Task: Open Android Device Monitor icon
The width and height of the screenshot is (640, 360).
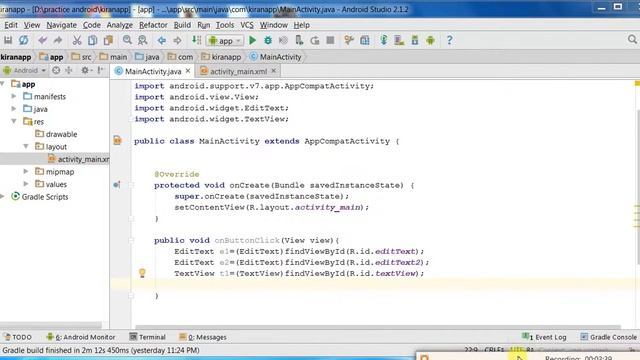Action: click(x=430, y=40)
